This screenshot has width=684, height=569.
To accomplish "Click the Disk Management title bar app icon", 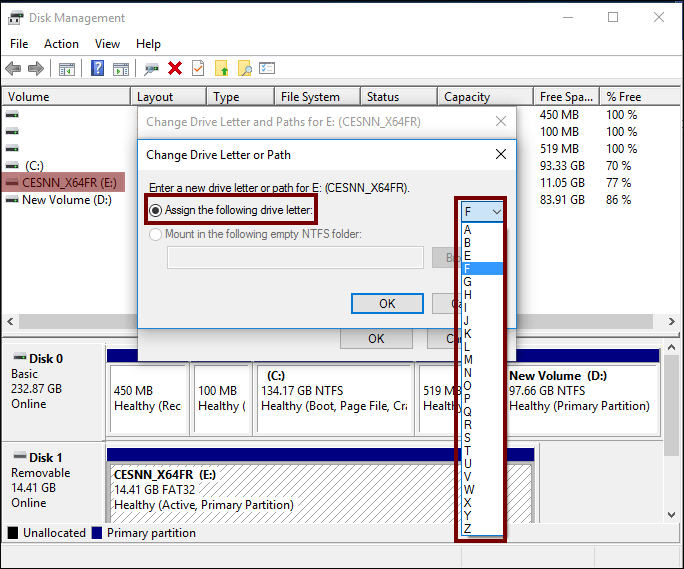I will [16, 18].
